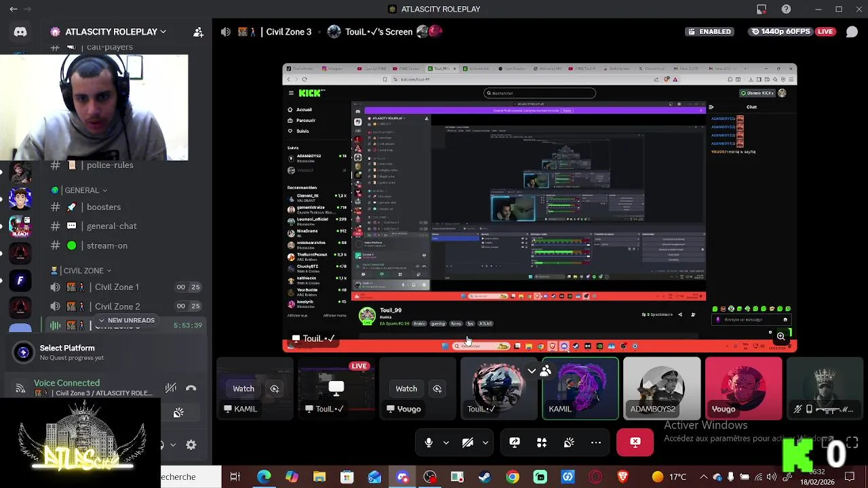868x488 pixels.
Task: Open the Inbox icon in title bar
Action: click(x=762, y=9)
